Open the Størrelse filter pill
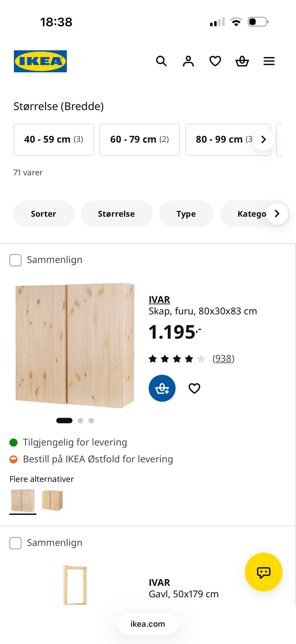This screenshot has height=644, width=296. coord(116,214)
